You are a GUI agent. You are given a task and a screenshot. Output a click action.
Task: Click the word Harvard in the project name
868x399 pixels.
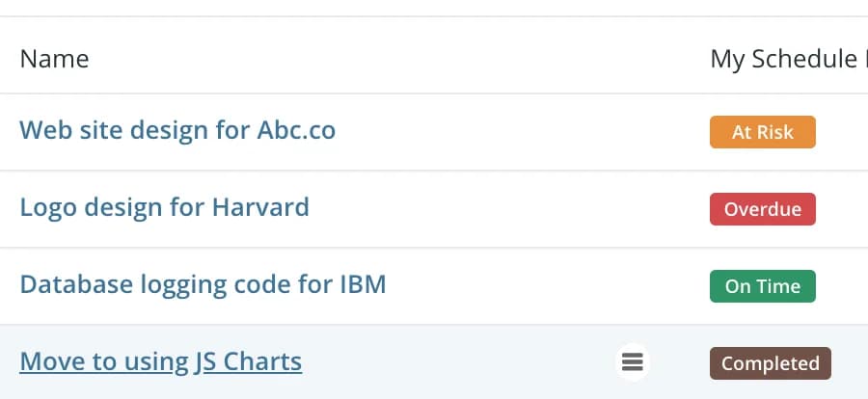(x=260, y=207)
